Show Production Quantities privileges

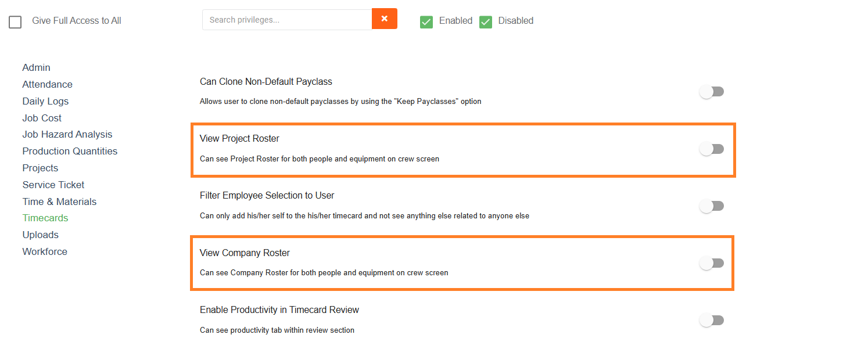click(x=70, y=152)
